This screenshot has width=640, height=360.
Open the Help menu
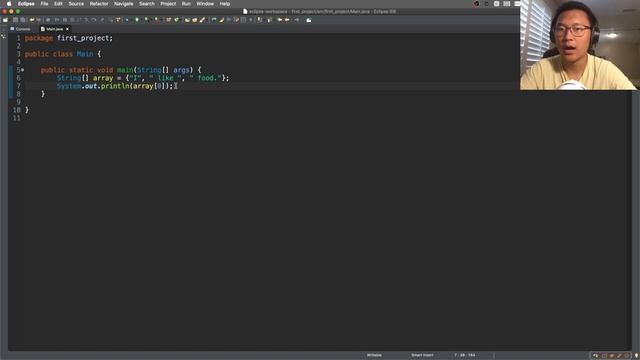pyautogui.click(x=225, y=4)
